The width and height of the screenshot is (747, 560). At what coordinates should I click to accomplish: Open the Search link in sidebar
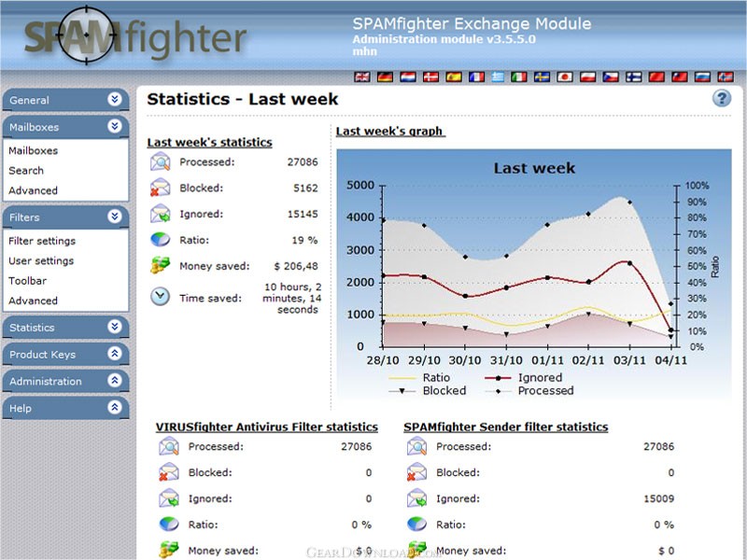(x=26, y=171)
